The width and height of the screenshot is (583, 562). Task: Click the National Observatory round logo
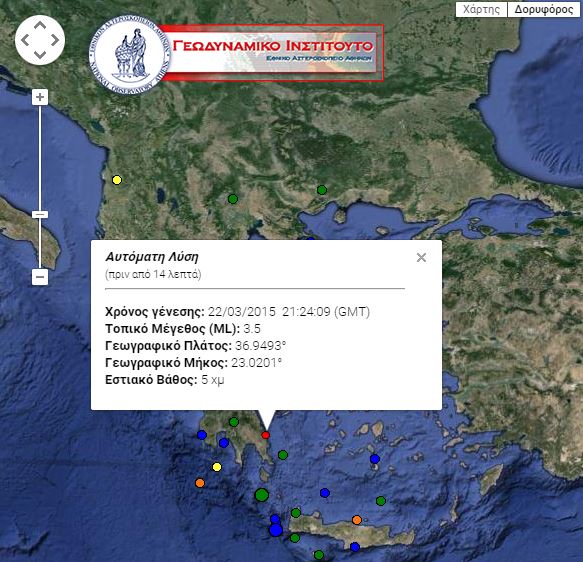129,54
